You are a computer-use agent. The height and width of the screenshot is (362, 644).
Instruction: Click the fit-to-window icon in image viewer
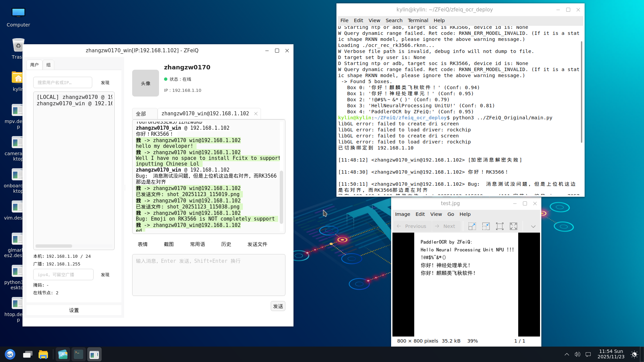[499, 226]
